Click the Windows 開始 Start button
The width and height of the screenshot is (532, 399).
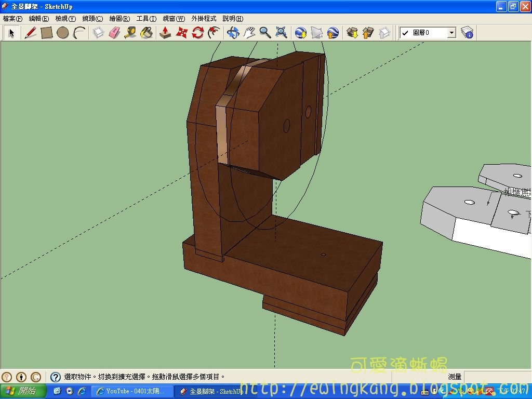click(x=23, y=391)
